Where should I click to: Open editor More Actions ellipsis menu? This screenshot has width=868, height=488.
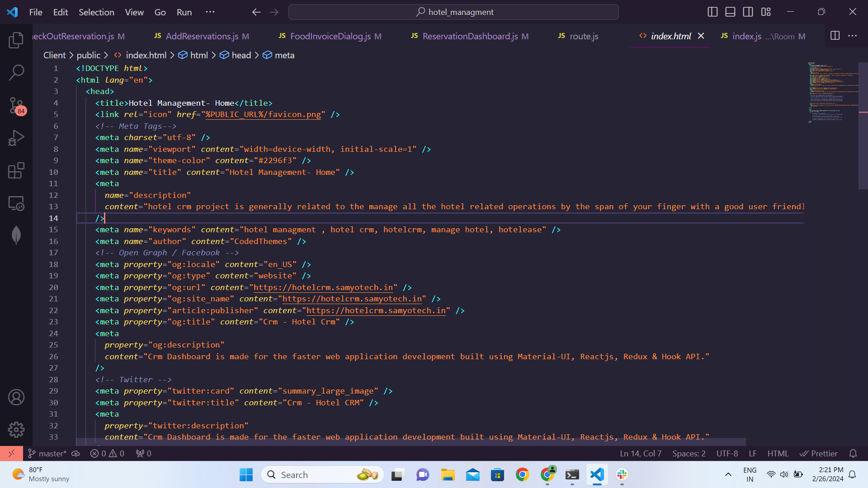[x=852, y=36]
